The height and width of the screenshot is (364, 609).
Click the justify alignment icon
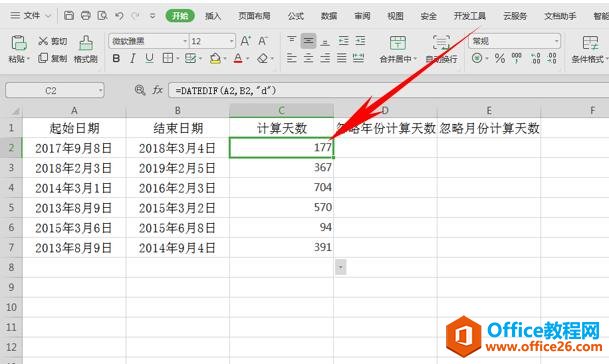coord(342,58)
